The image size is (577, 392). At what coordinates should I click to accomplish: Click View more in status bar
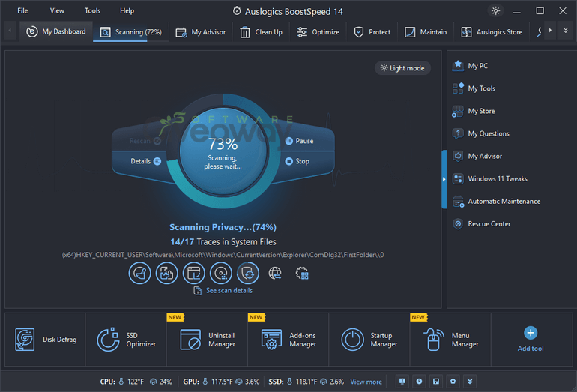[x=366, y=382]
